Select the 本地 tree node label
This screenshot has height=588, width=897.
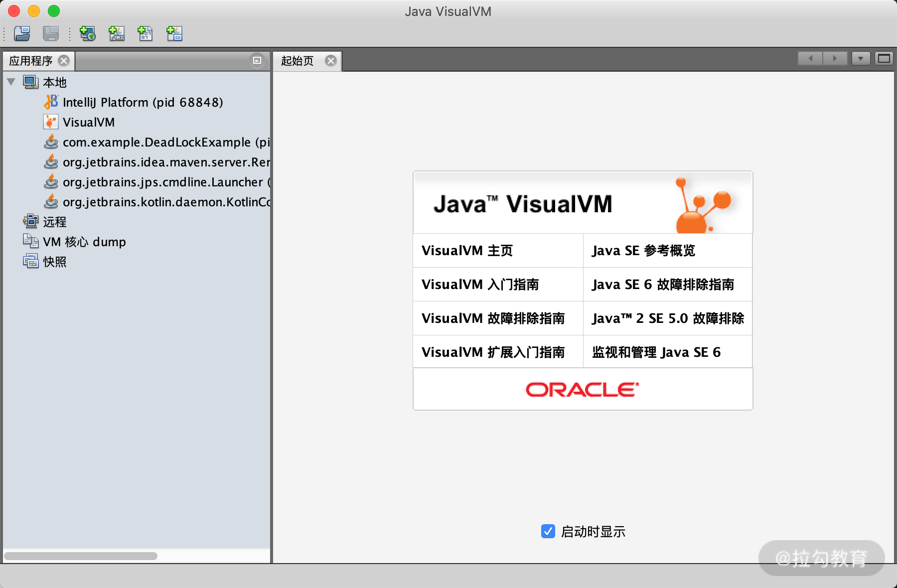pos(54,82)
